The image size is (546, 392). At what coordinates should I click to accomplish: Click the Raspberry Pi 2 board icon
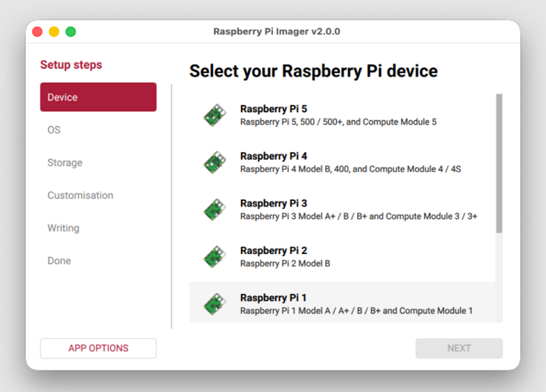click(x=214, y=256)
